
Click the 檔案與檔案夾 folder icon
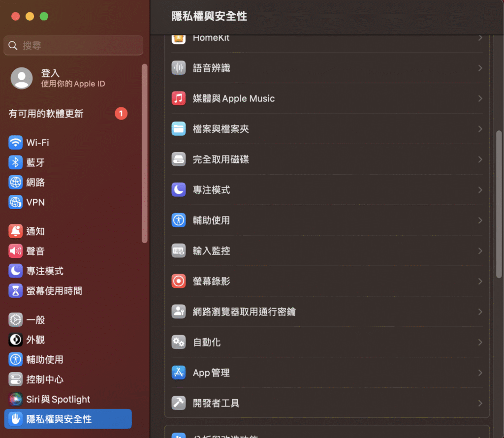click(178, 129)
